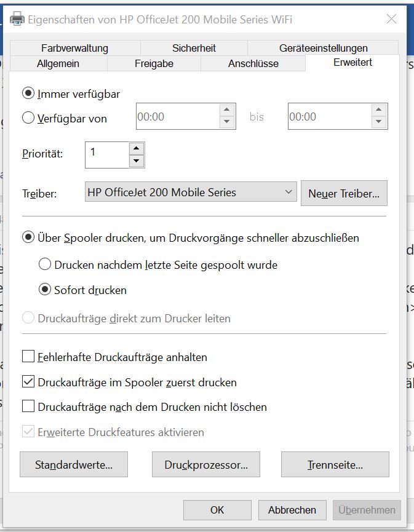This screenshot has width=414, height=532.
Task: Enable Fehlerhafte Druckaufträge anhalten checkbox
Action: pos(28,357)
